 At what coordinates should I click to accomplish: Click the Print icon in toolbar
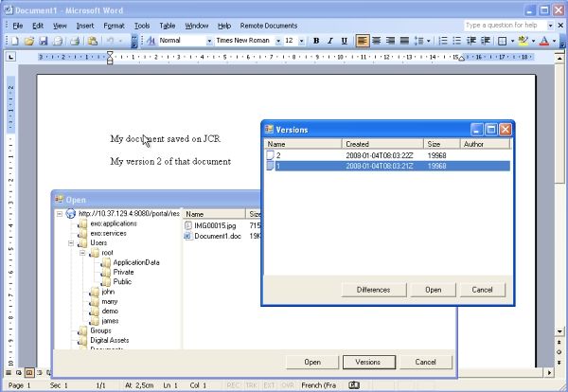pyautogui.click(x=75, y=41)
